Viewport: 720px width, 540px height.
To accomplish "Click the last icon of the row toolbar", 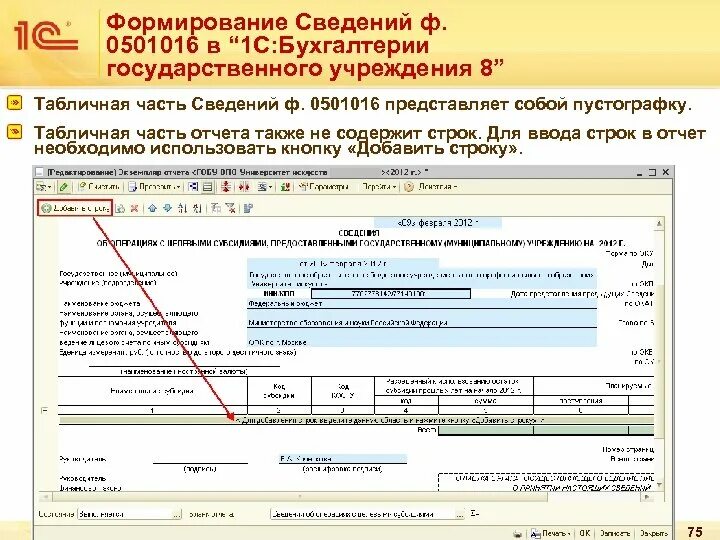I will [x=248, y=208].
